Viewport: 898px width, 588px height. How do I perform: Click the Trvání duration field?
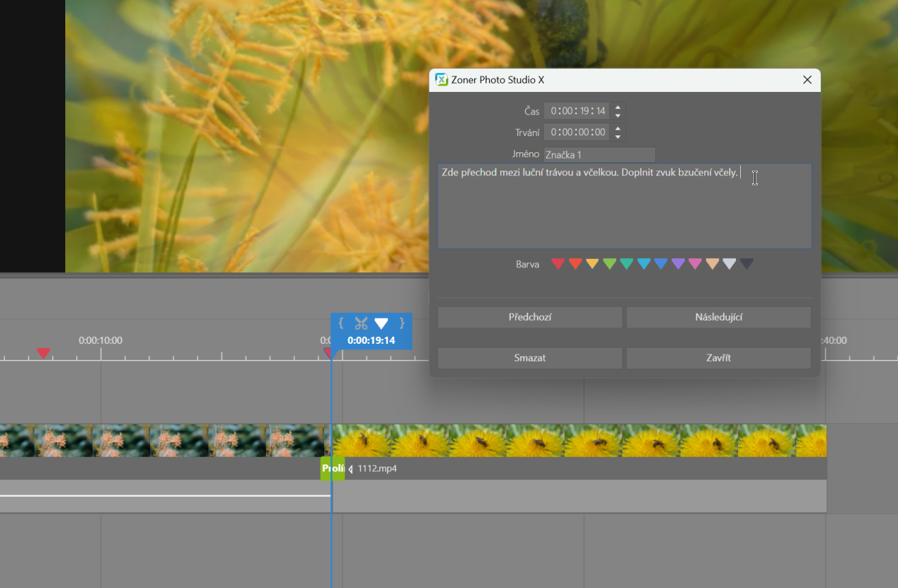[x=577, y=132]
